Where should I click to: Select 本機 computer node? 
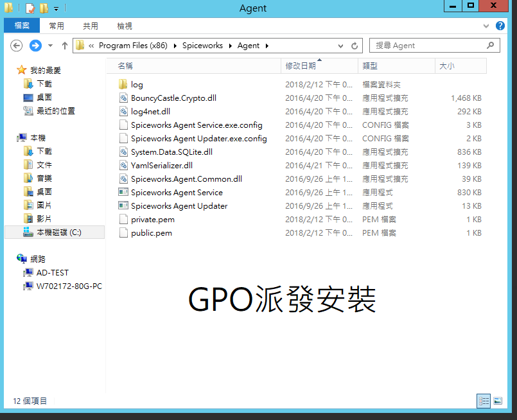pyautogui.click(x=38, y=138)
